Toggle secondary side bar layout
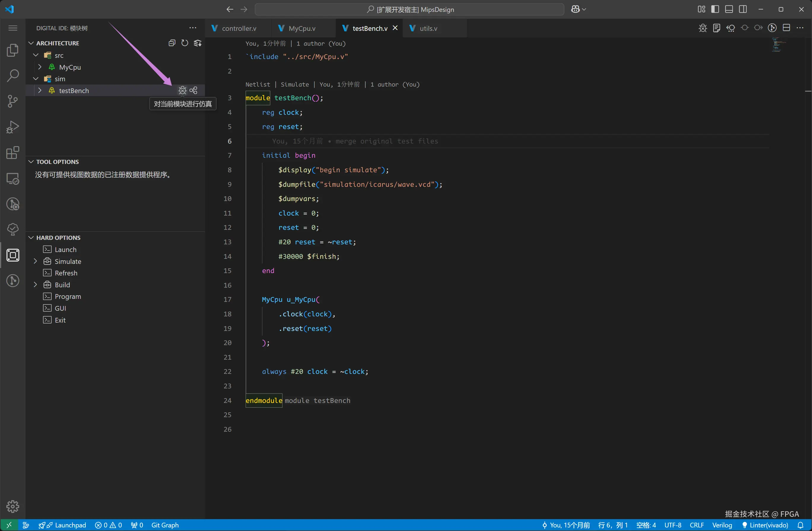Viewport: 812px width, 531px height. click(x=743, y=9)
